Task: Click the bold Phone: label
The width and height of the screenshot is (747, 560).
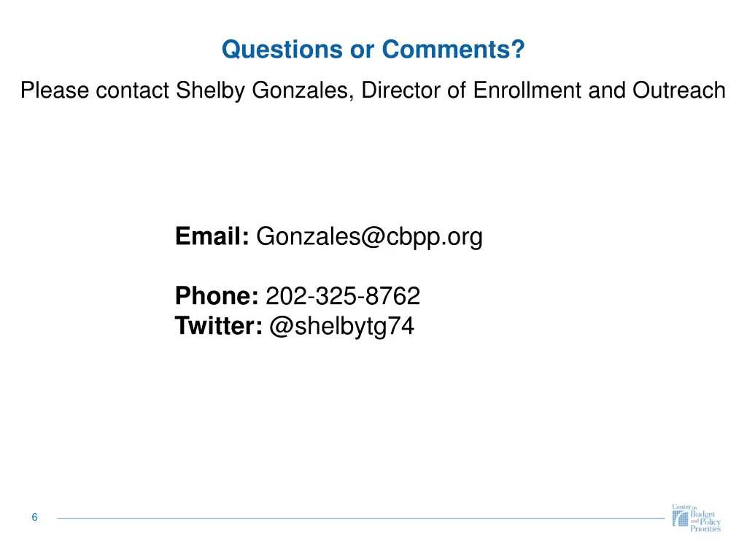Action: pyautogui.click(x=217, y=296)
